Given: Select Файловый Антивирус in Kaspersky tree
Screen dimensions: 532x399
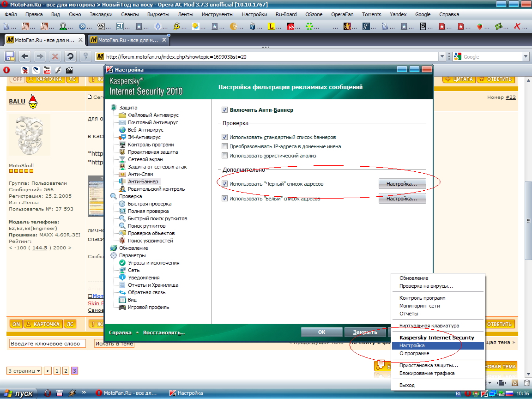Looking at the screenshot, I should point(153,115).
